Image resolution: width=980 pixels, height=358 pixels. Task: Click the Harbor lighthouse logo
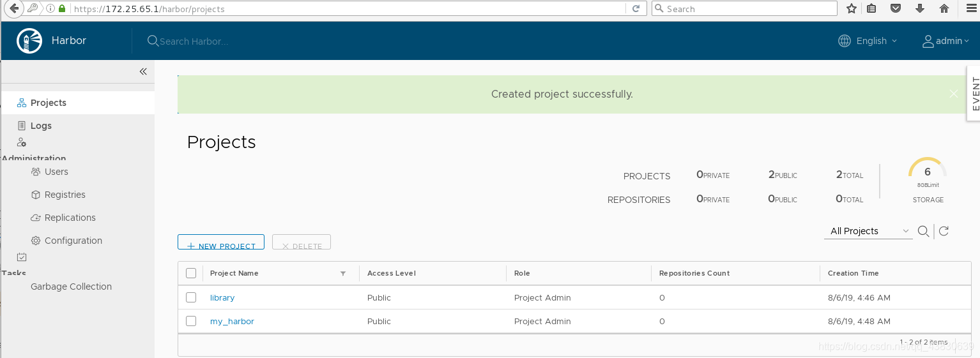tap(29, 41)
